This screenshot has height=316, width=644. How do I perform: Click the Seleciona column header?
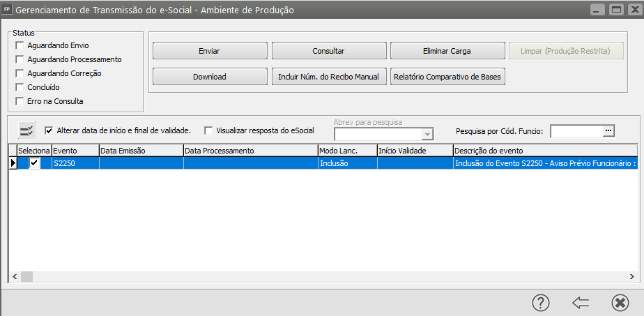[x=34, y=151]
